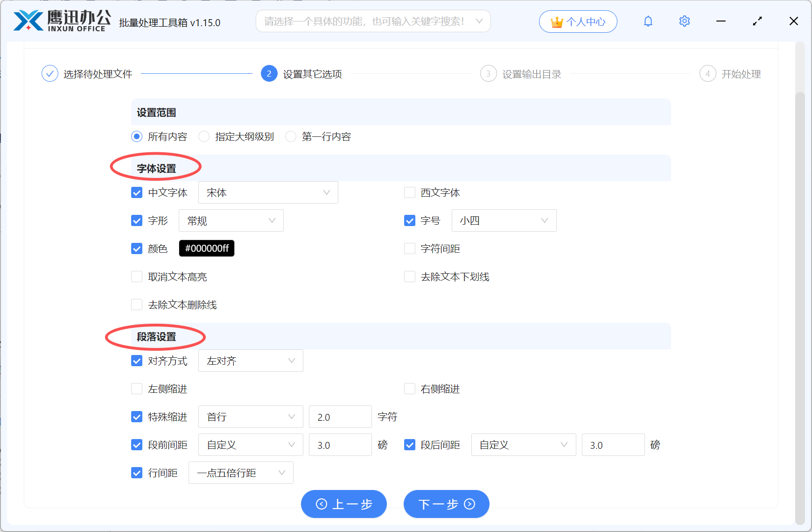812x532 pixels.
Task: Enable the 西文字体 checkbox
Action: 409,192
